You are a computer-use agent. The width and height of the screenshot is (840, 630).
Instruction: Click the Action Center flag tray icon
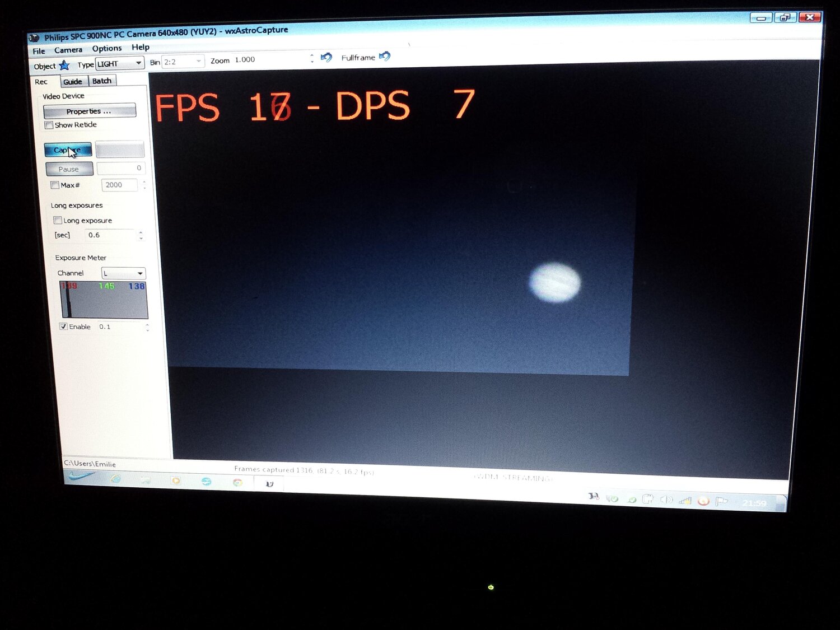coord(722,501)
